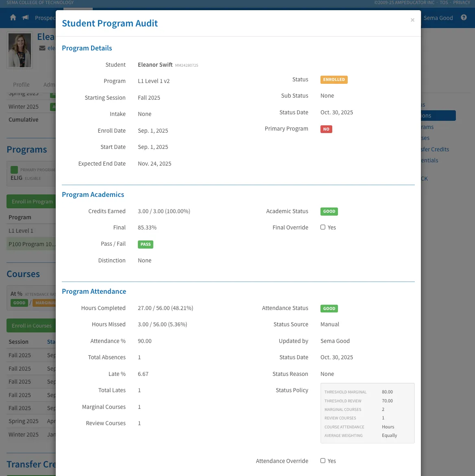Open the home icon in navigation bar

[x=13, y=17]
